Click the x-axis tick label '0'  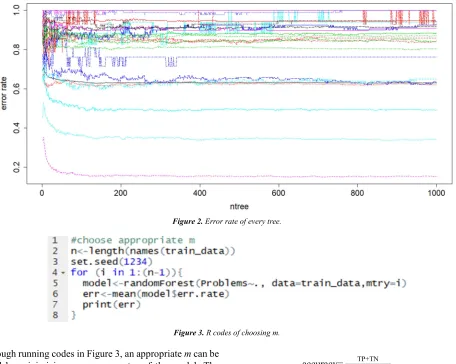tap(42, 193)
